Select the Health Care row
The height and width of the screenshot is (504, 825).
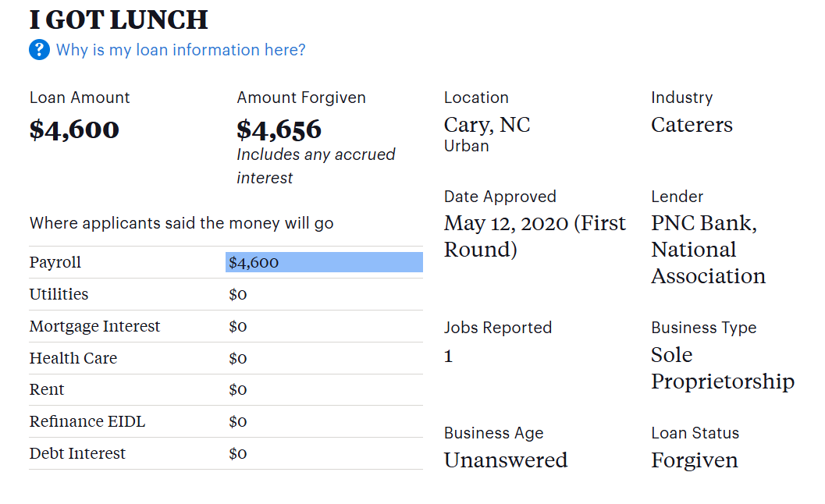tap(73, 359)
